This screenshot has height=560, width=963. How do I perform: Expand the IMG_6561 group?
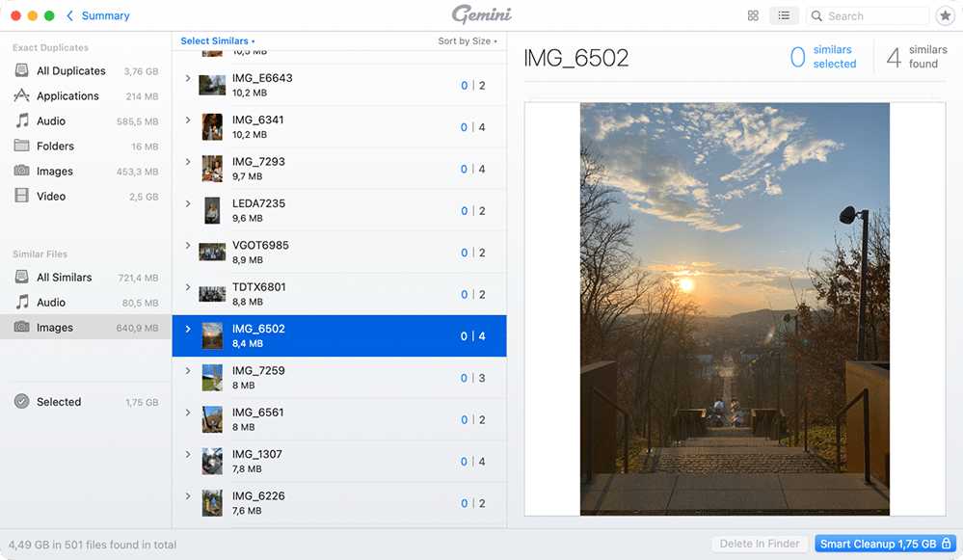(x=188, y=412)
